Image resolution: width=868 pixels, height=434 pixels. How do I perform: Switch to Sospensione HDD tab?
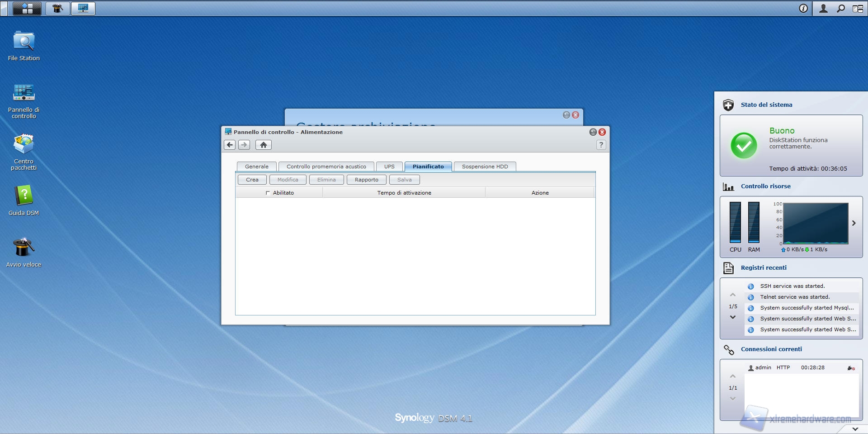pos(485,167)
